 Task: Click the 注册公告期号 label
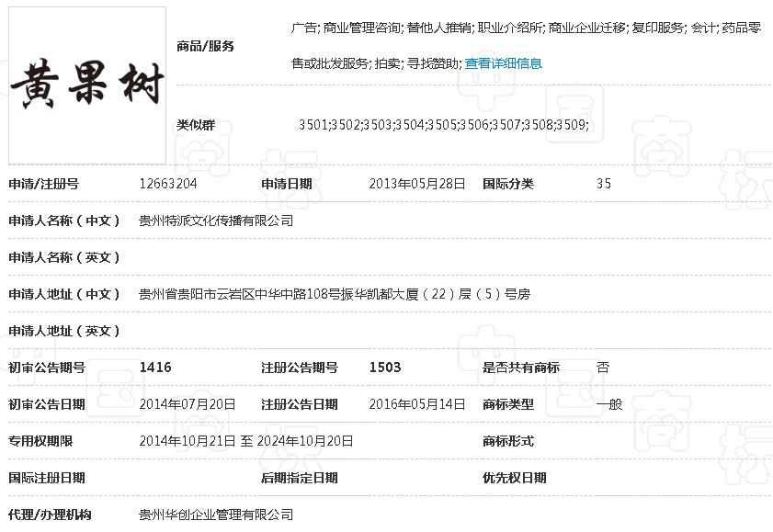300,368
